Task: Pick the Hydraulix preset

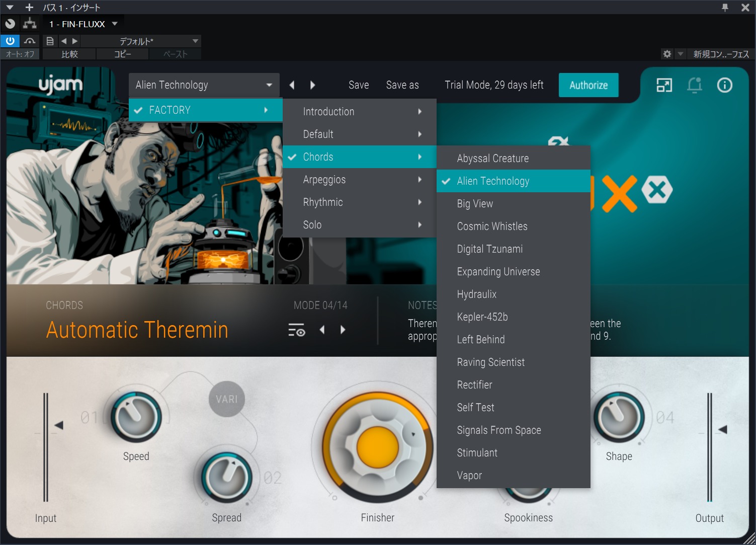Action: point(514,294)
